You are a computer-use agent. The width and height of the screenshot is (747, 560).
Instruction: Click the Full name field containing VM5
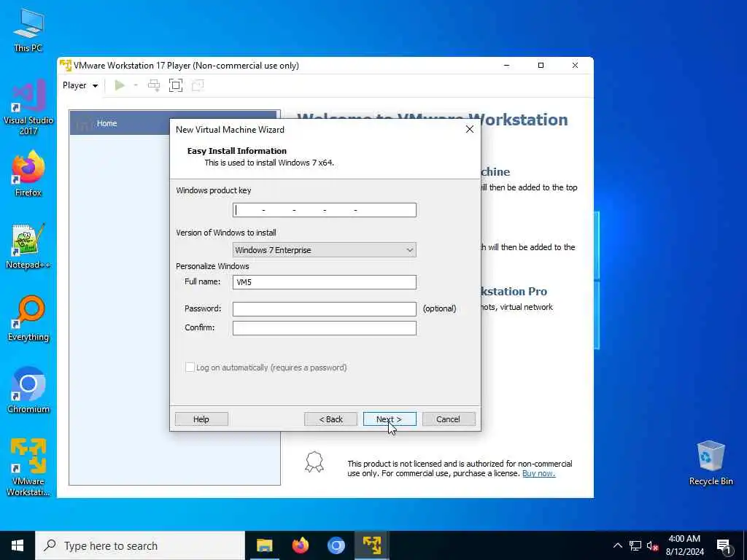pyautogui.click(x=325, y=282)
